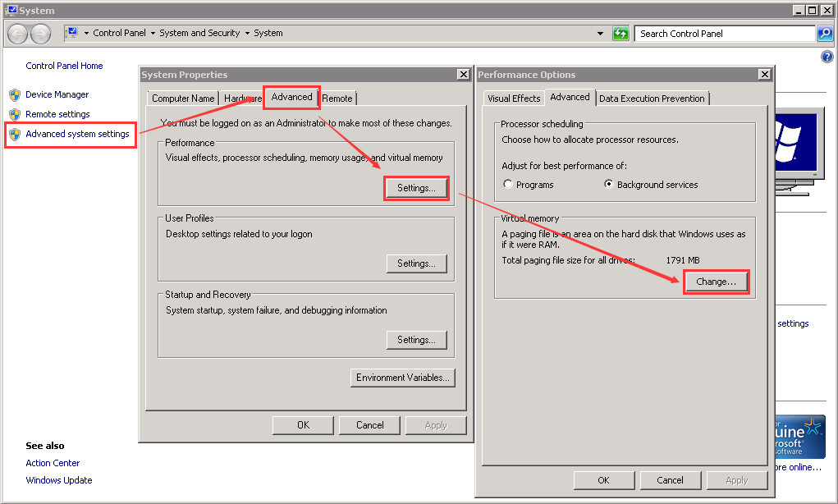Click Change button under Virtual memory
The height and width of the screenshot is (504, 838).
click(x=716, y=282)
